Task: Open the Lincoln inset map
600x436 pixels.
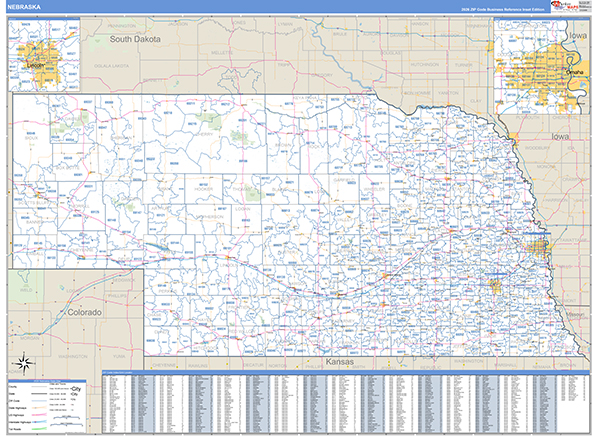Action: [44, 54]
